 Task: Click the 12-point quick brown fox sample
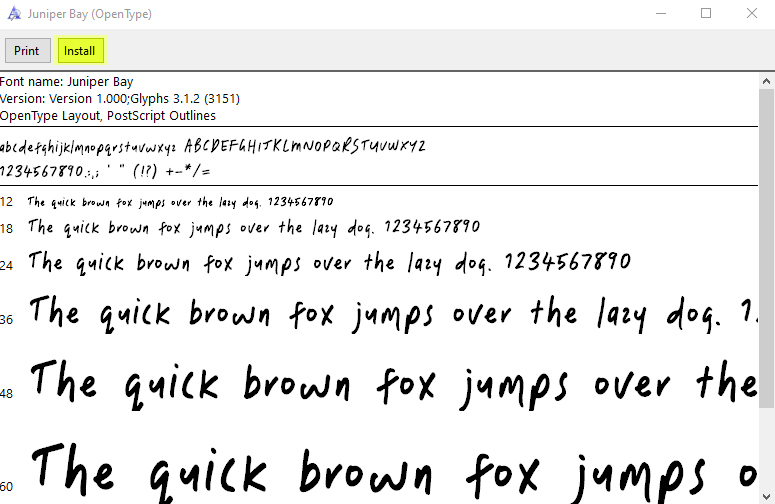pyautogui.click(x=180, y=202)
